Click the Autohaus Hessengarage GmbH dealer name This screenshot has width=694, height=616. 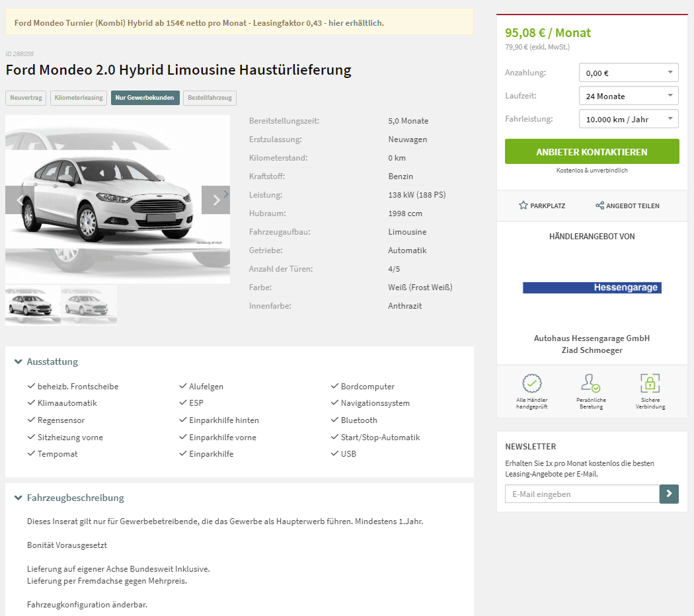click(x=592, y=338)
